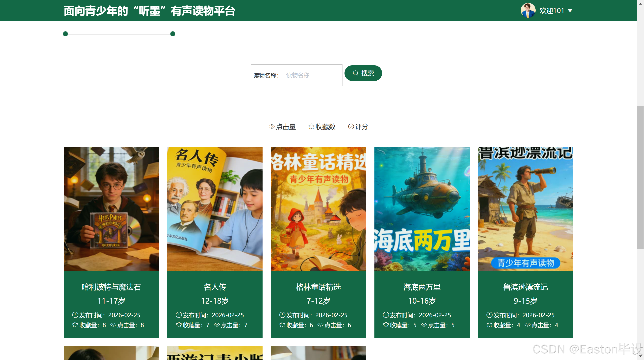Click clock icon on 名人传 card
Viewport: 644px width, 360px height.
tap(179, 315)
